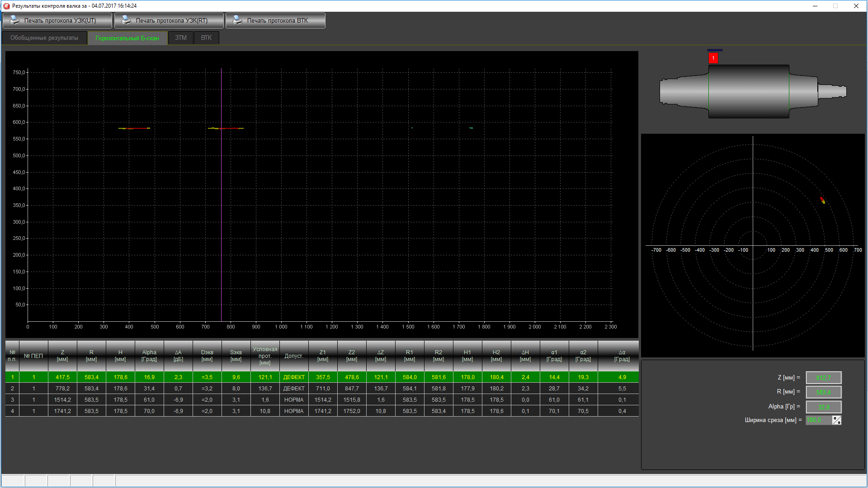Click the № ПЕП column header
Screen dimensions: 868x488
33,356
